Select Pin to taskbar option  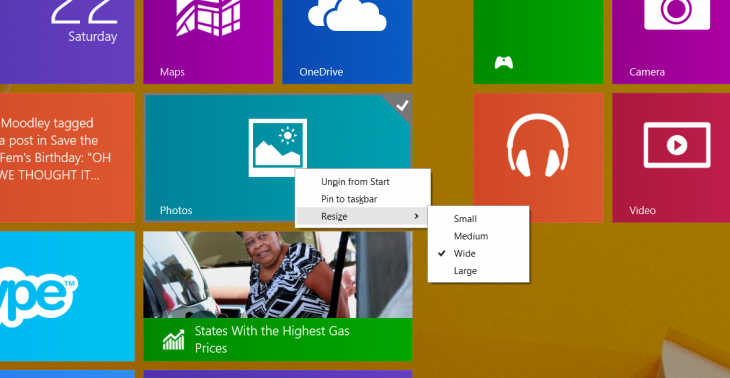(x=362, y=199)
